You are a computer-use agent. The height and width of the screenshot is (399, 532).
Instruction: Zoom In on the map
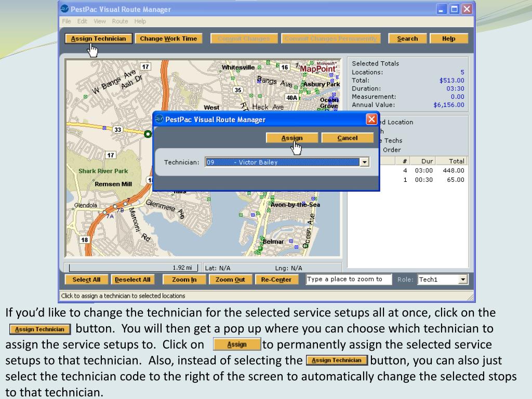[184, 280]
